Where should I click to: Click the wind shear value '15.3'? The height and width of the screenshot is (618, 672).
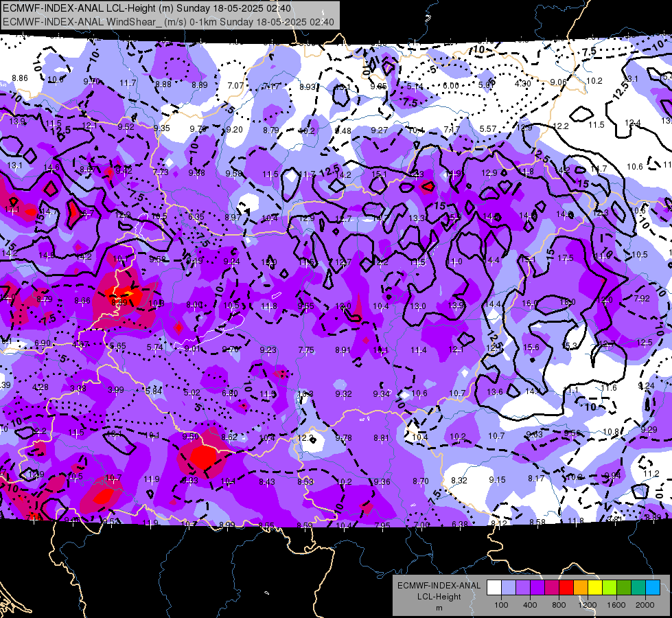(569, 345)
